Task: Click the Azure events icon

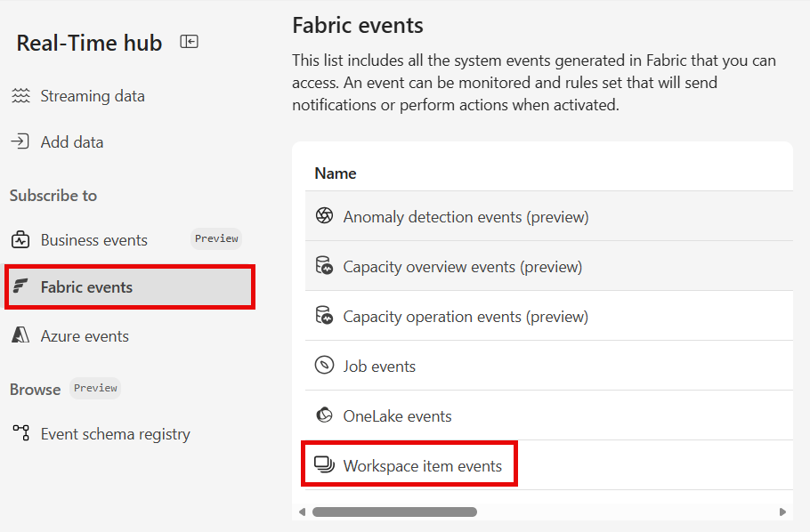Action: point(20,335)
